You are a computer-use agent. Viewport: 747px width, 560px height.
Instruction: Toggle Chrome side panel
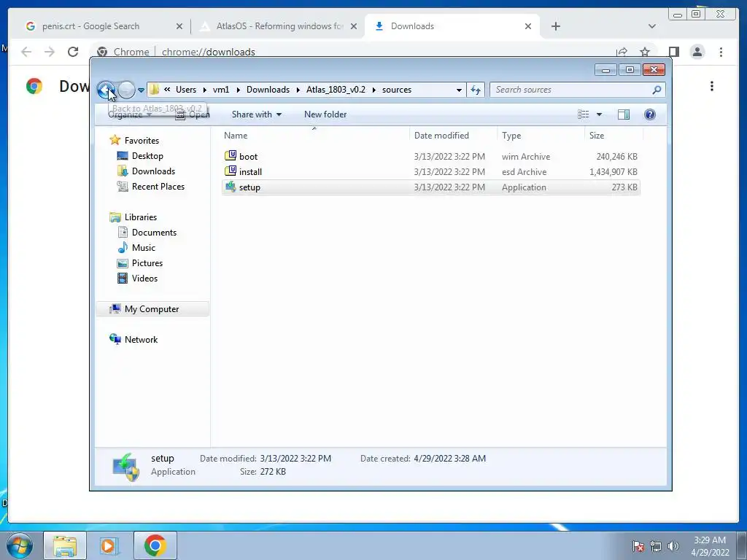click(673, 52)
